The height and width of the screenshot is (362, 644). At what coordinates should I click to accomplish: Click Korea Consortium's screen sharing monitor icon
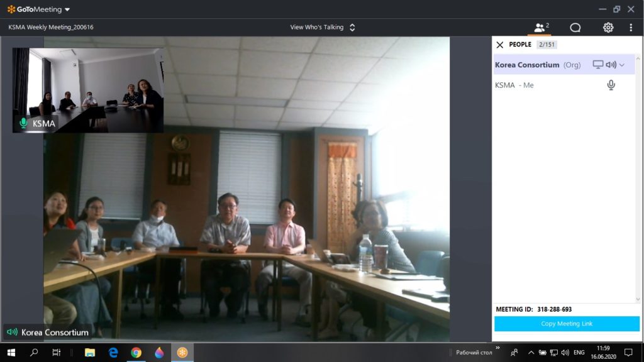tap(598, 65)
